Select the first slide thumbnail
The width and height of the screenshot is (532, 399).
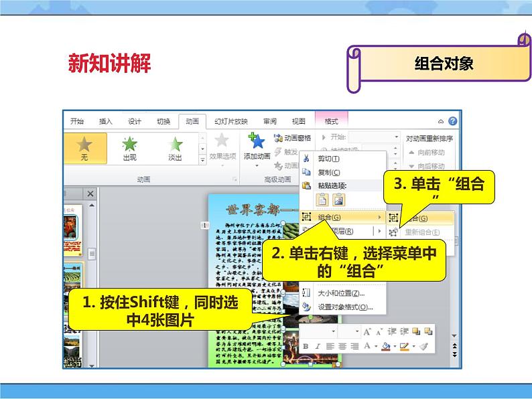click(x=72, y=230)
